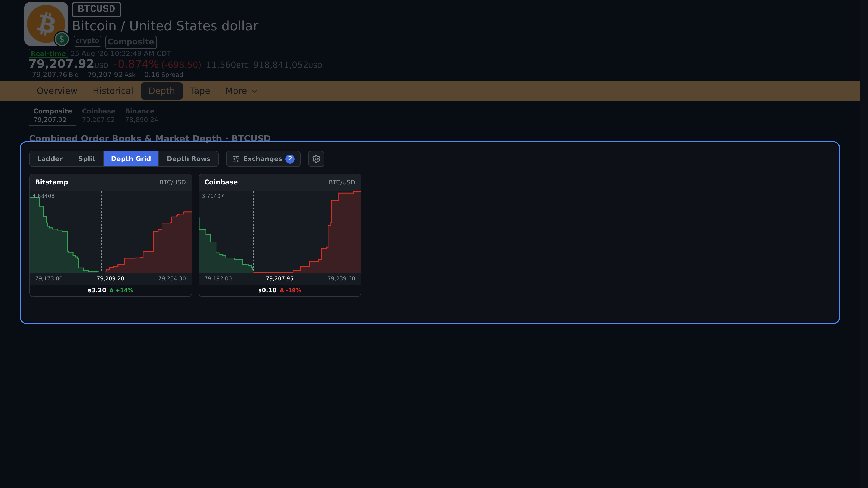Click the Bitstamp card header
Viewport: 868px width, 488px height.
tap(110, 182)
